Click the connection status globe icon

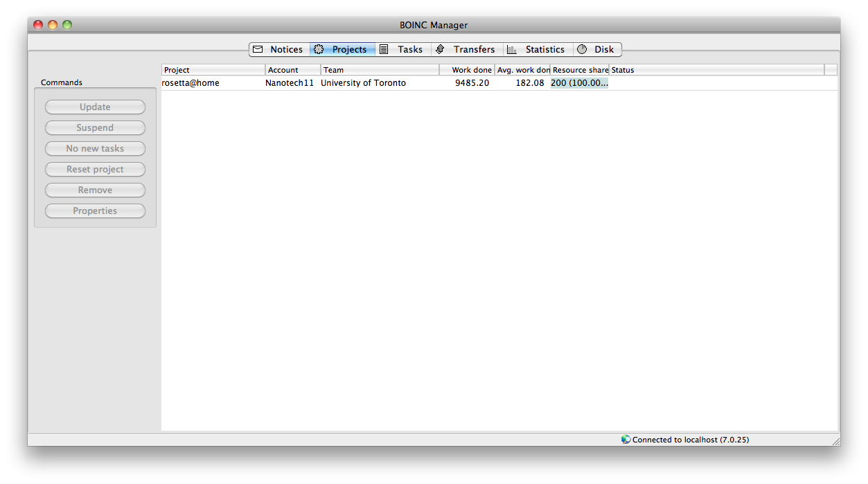pyautogui.click(x=626, y=440)
